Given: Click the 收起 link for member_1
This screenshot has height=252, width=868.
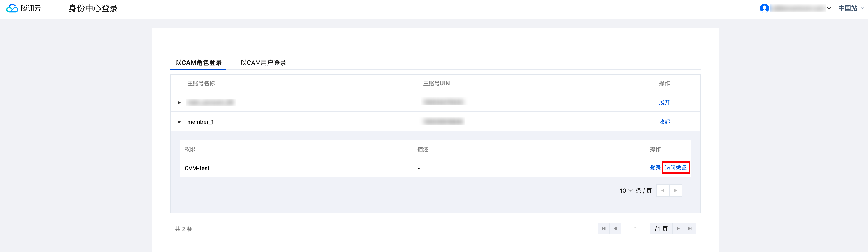Looking at the screenshot, I should click(664, 121).
